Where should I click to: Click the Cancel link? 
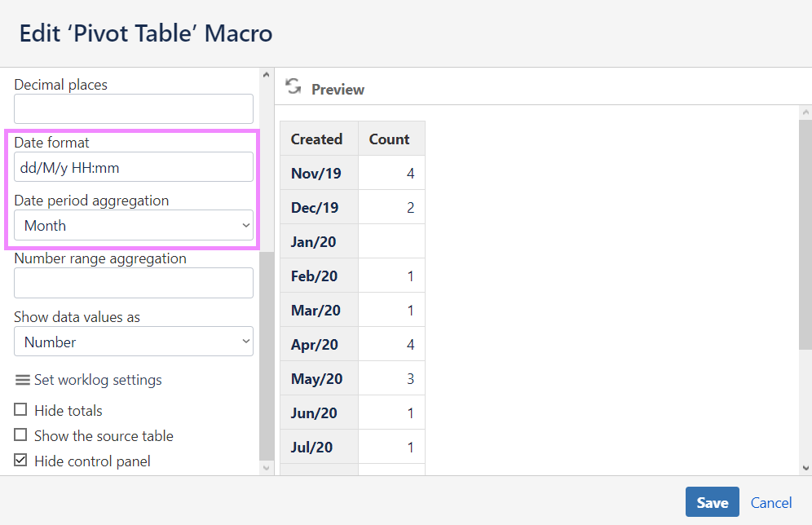coord(771,502)
